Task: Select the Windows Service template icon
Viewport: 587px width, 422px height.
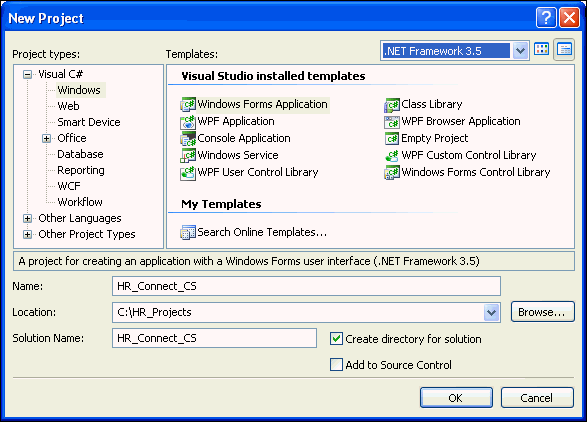Action: (x=188, y=155)
